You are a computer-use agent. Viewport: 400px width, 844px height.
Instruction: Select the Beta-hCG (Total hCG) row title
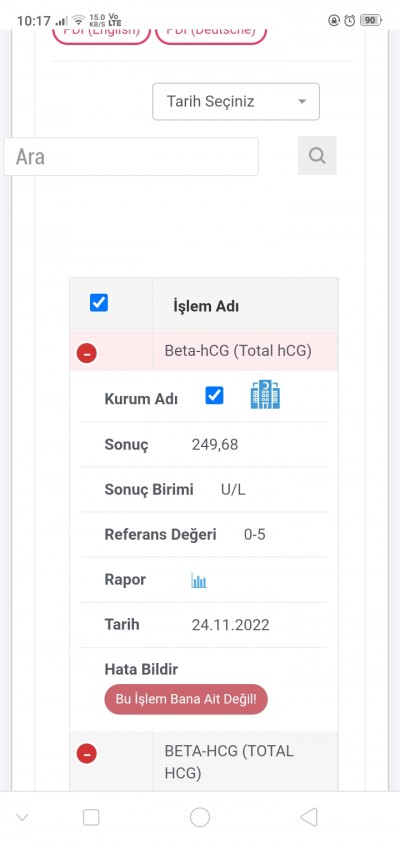coord(238,351)
